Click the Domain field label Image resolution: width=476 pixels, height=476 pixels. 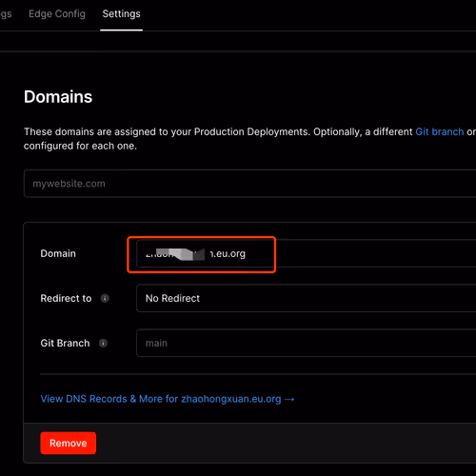point(58,253)
